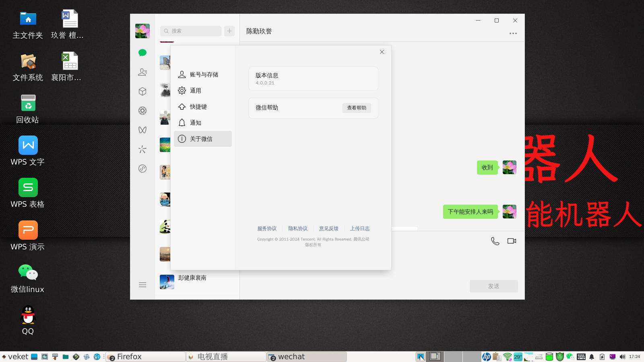Image resolution: width=644 pixels, height=362 pixels.
Task: Click the green shield security tray icon
Action: (560, 357)
